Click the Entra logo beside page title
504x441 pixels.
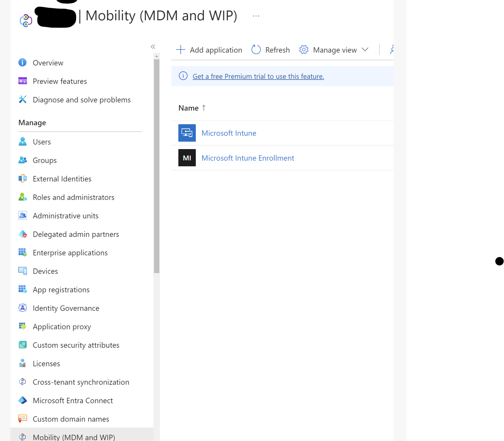tap(26, 20)
